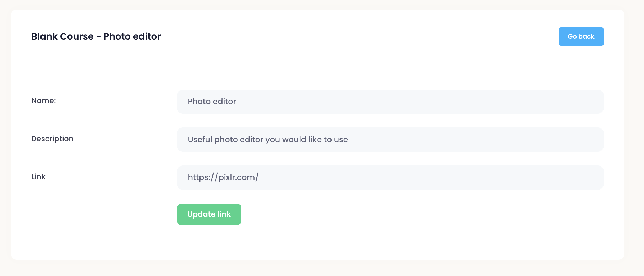Click the blue Go back button
Screen dimensions: 644x276
(x=581, y=36)
